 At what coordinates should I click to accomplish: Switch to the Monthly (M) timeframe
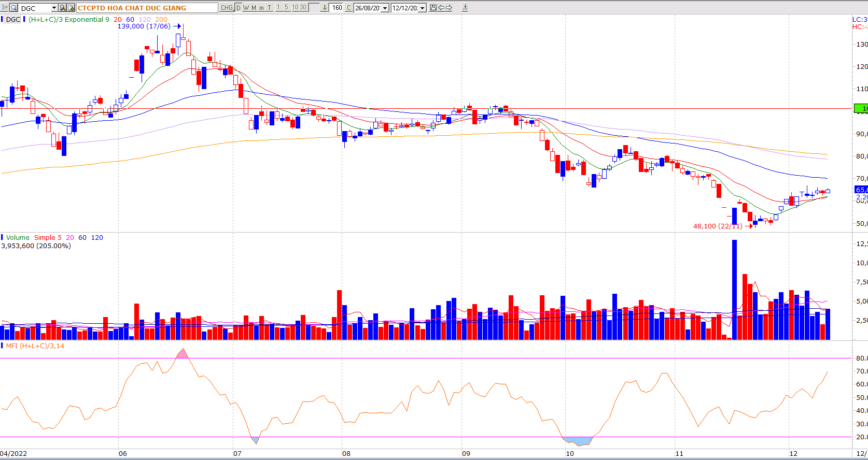[254, 8]
